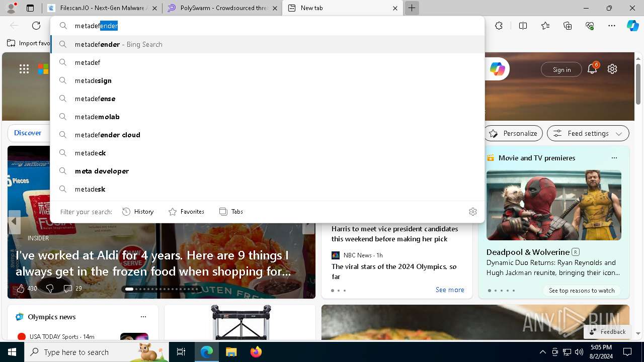Open Collections icon in toolbar
Image resolution: width=644 pixels, height=362 pixels.
click(568, 26)
